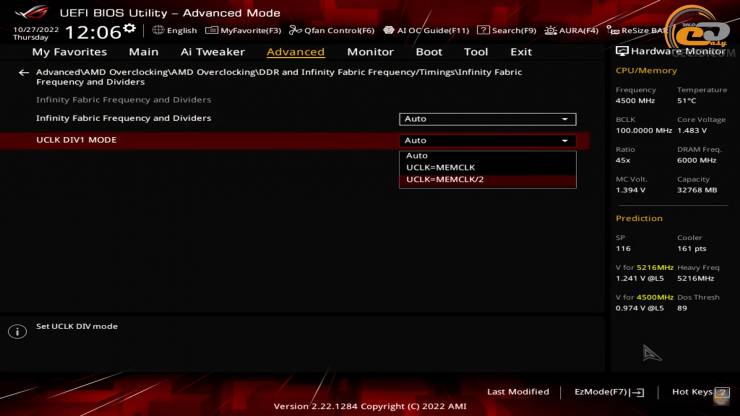Change language with the English globe icon

158,30
